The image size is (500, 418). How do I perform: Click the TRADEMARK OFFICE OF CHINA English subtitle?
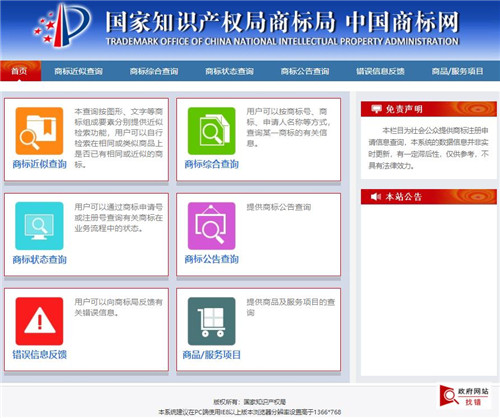(282, 42)
